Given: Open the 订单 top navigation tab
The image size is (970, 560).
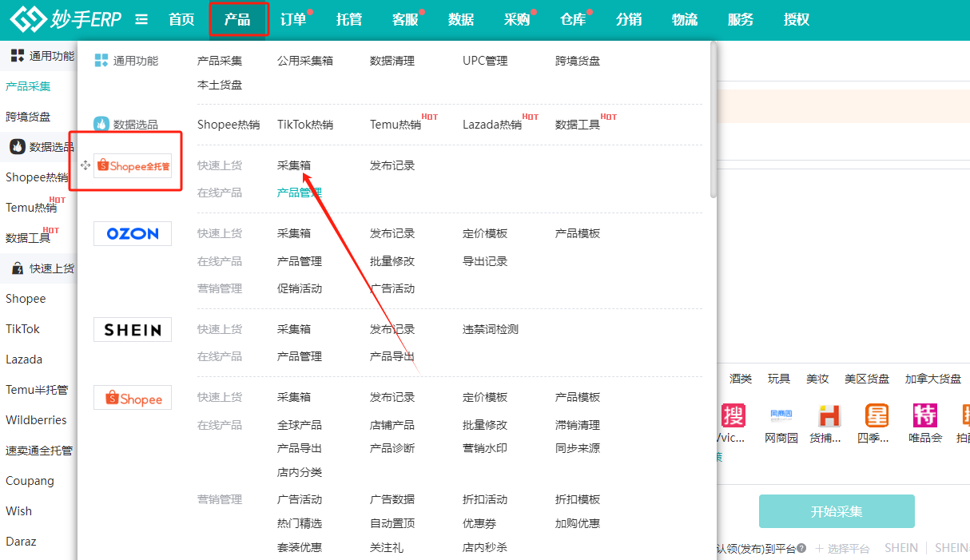Looking at the screenshot, I should tap(293, 19).
